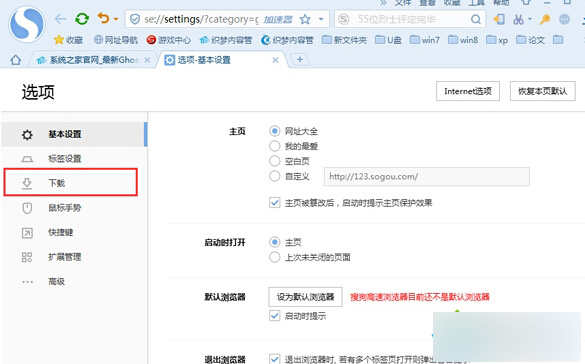Select the 自定义 homepage radio
Viewport: 585px width, 364px height.
(275, 176)
